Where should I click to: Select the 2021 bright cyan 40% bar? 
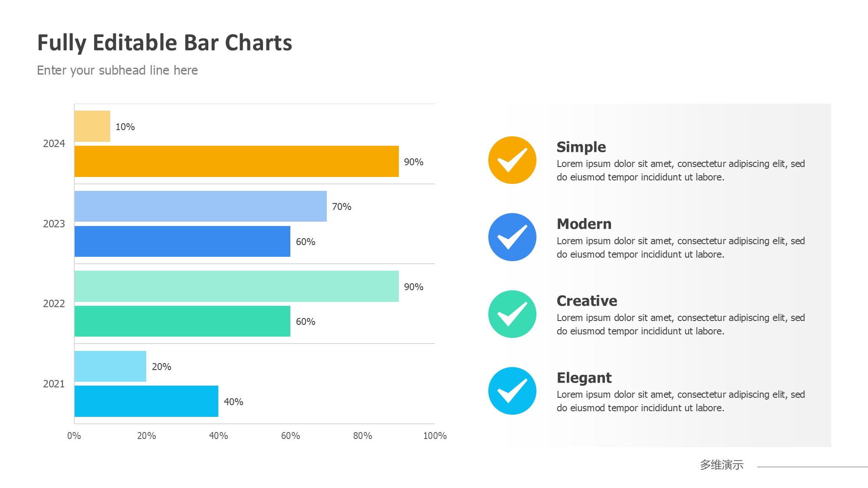click(146, 401)
